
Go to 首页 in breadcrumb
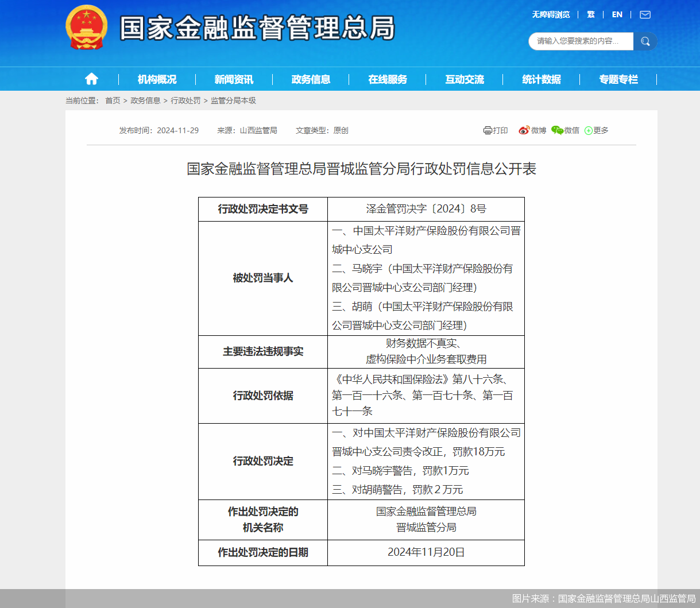(113, 100)
